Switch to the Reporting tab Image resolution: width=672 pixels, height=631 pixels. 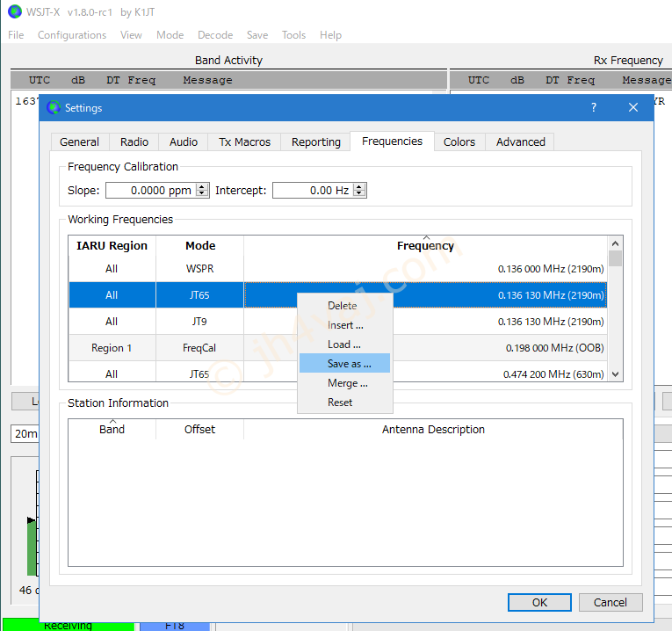coord(316,141)
